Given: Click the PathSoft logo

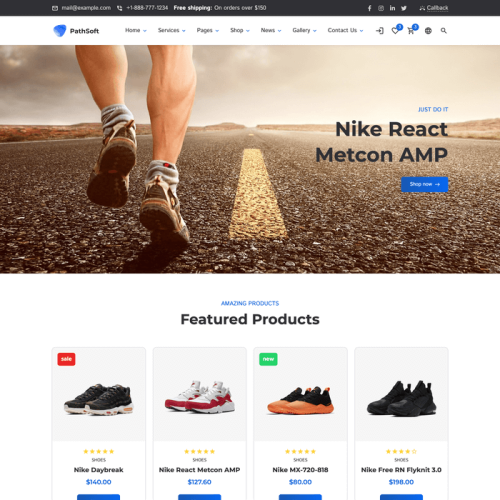Looking at the screenshot, I should tap(76, 31).
